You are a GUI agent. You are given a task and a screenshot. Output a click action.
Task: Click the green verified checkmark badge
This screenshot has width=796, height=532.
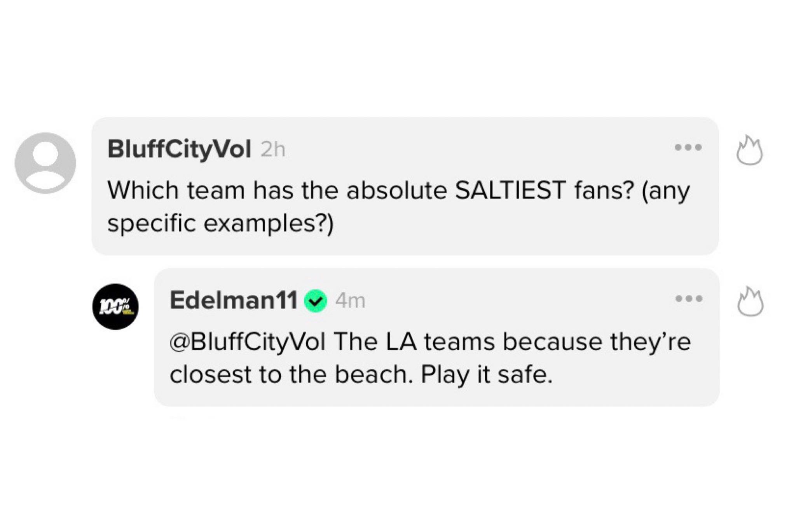coord(316,301)
